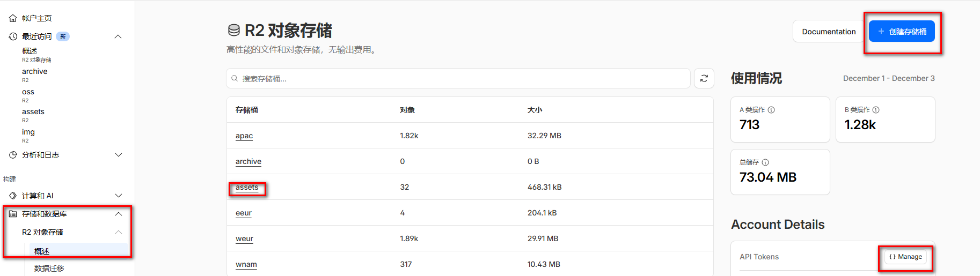
Task: Click the 317 objects cell
Action: coord(406,264)
